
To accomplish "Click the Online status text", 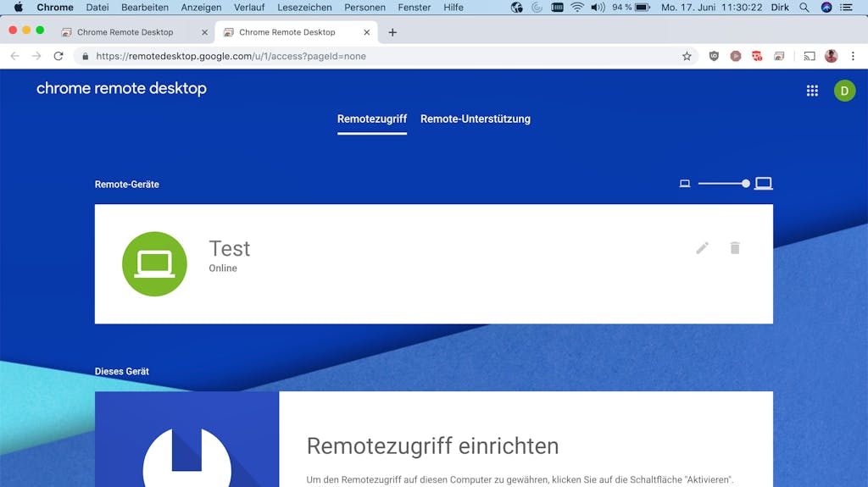I will tap(223, 268).
